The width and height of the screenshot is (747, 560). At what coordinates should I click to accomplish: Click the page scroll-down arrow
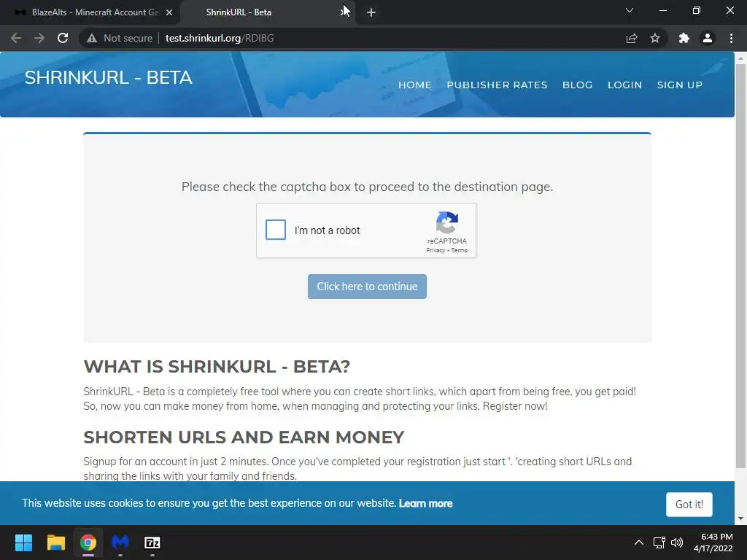[x=741, y=518]
